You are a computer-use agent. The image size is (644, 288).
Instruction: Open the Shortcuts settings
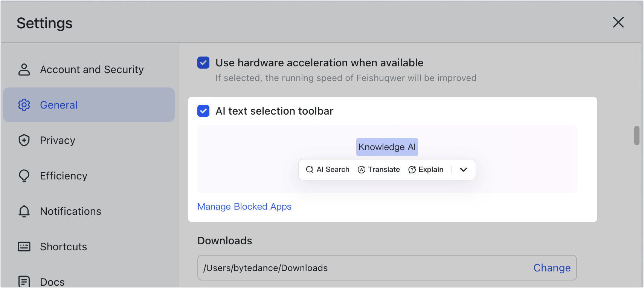coord(89,247)
